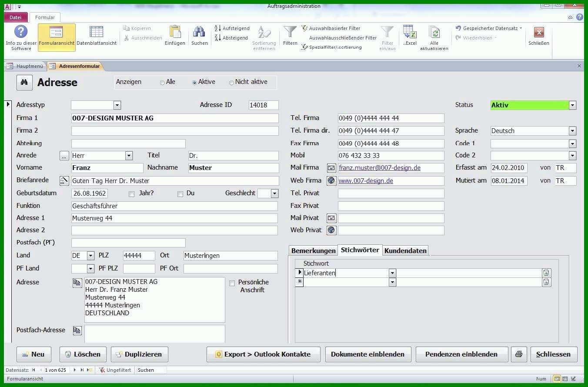Sort Absteigend
This screenshot has height=387, width=588.
click(x=231, y=38)
